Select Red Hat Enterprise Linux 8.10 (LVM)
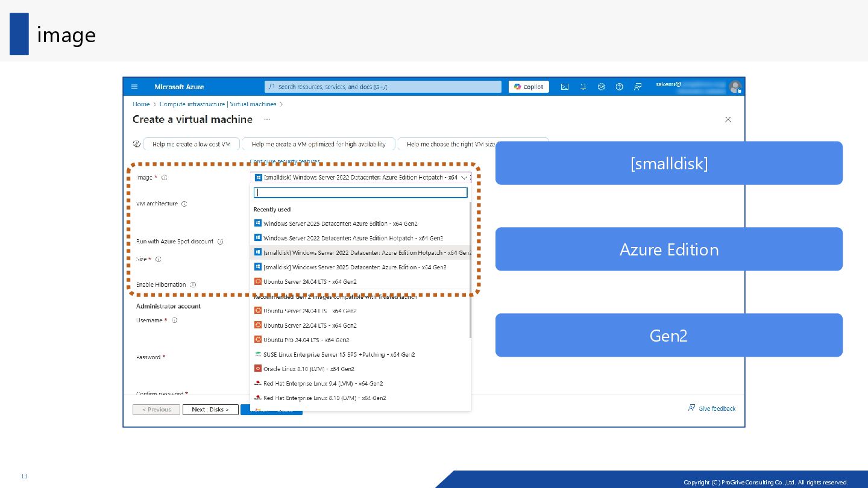This screenshot has width=868, height=488. pos(360,398)
